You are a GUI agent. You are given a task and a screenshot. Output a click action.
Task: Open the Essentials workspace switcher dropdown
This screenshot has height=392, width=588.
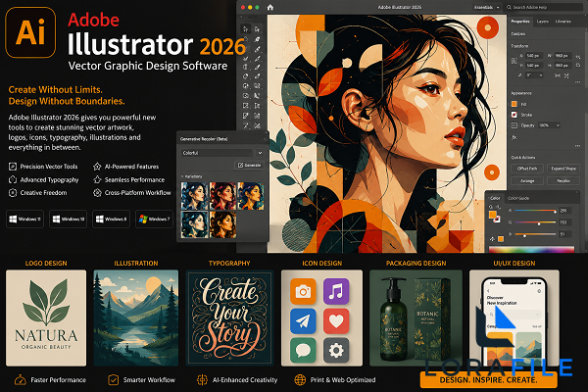tap(487, 7)
